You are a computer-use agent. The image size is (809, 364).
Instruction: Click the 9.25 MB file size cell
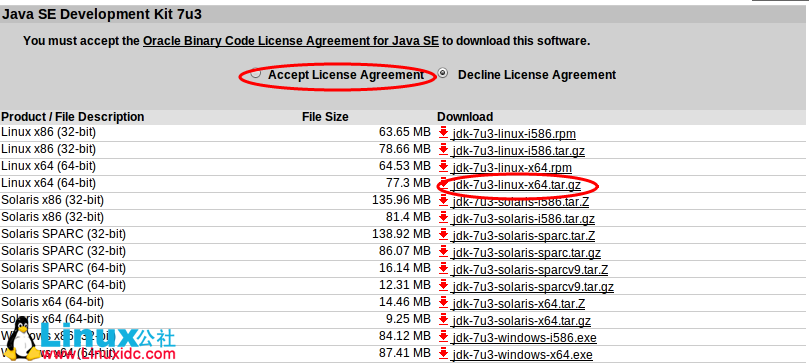(408, 319)
